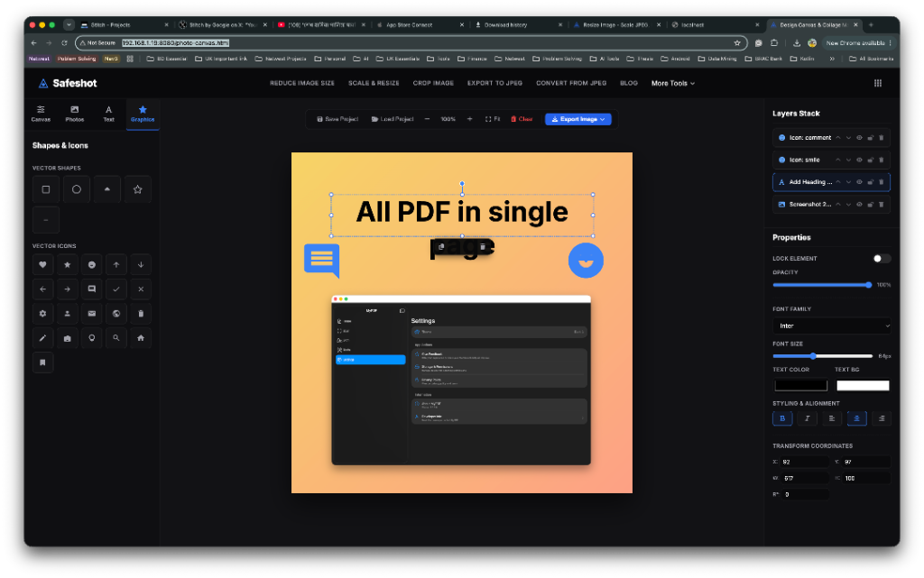924x578 pixels.
Task: Add a square vector shape
Action: pyautogui.click(x=46, y=189)
